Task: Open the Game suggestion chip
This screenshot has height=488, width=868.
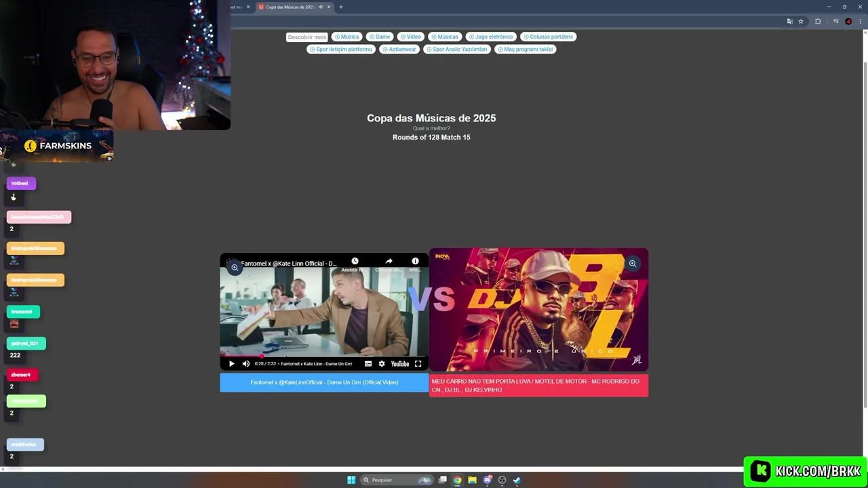Action: (x=380, y=37)
